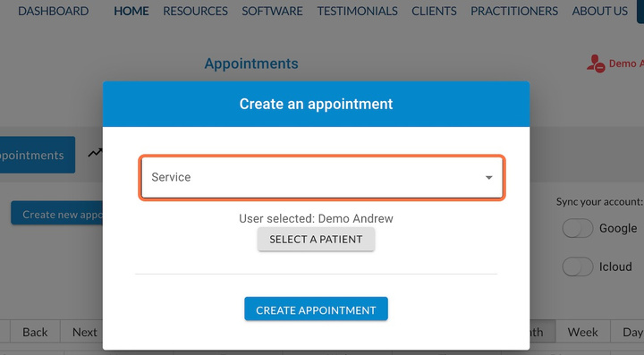This screenshot has height=355, width=644.
Task: Go to the HOME menu item
Action: pyautogui.click(x=131, y=11)
